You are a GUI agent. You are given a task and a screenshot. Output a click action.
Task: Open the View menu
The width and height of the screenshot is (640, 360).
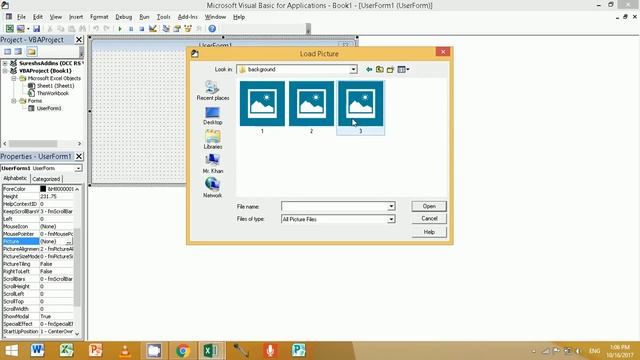click(x=56, y=17)
